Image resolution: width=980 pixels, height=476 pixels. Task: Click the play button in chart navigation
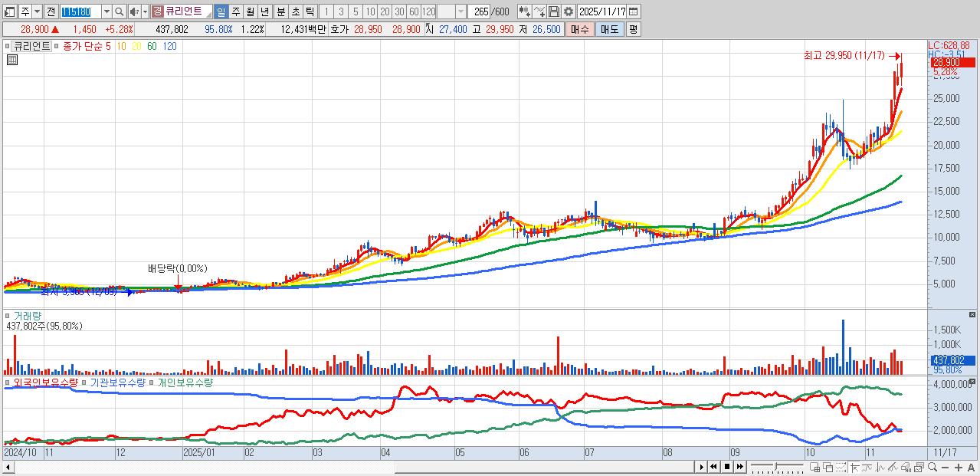coord(701,467)
